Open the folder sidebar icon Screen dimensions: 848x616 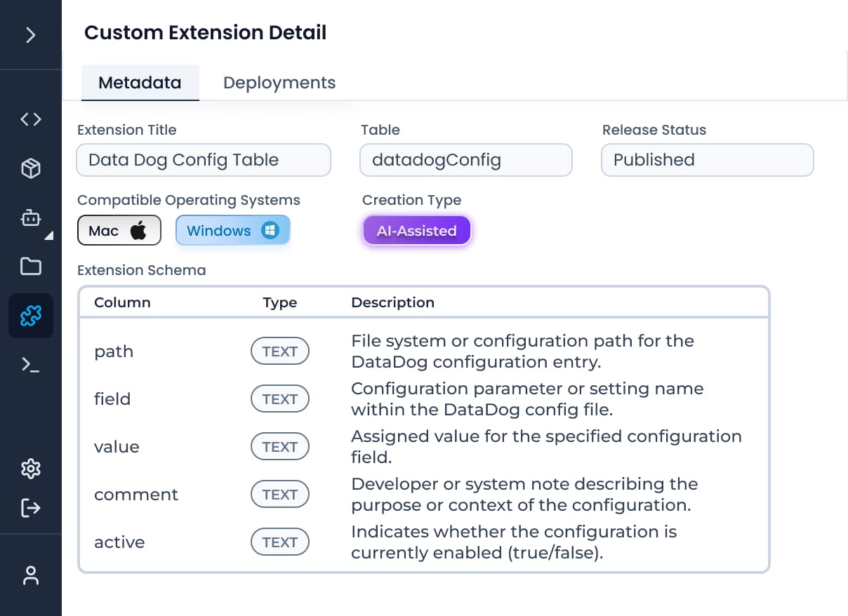31,267
